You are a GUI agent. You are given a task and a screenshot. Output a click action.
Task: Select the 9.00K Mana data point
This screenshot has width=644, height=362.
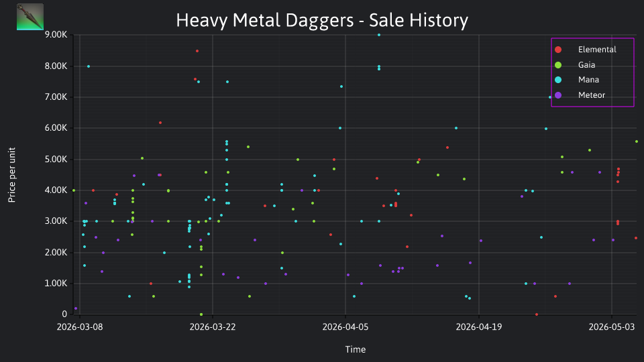coord(378,35)
